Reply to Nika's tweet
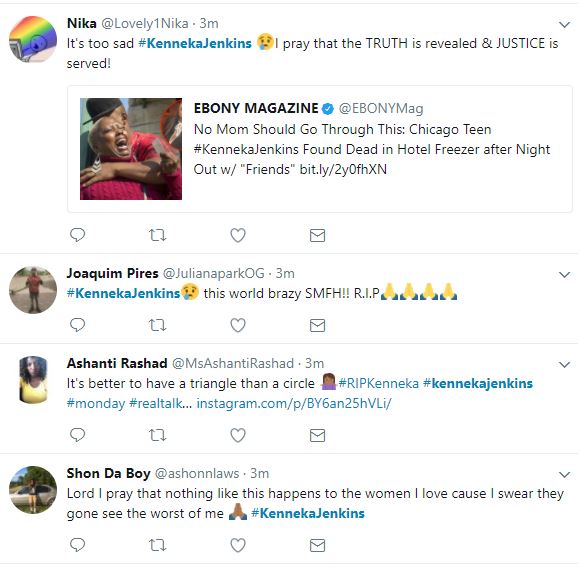Screen dimensions: 578x568 77,235
